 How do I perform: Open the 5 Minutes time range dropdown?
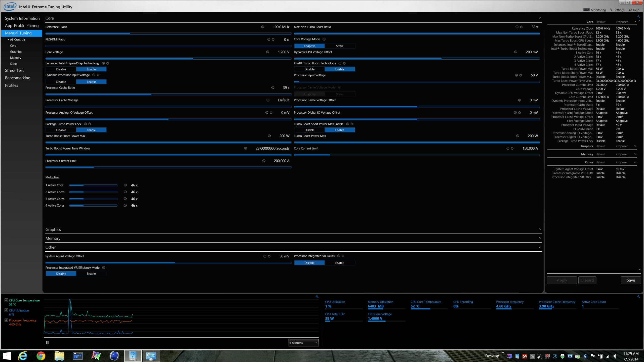(303, 343)
